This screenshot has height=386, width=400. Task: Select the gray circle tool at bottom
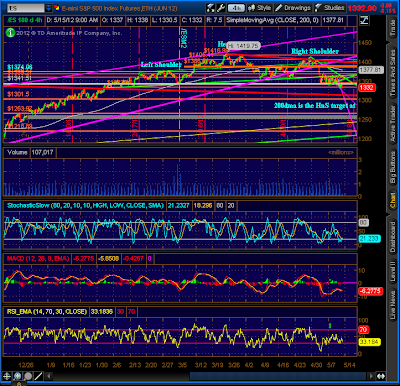coord(28,376)
